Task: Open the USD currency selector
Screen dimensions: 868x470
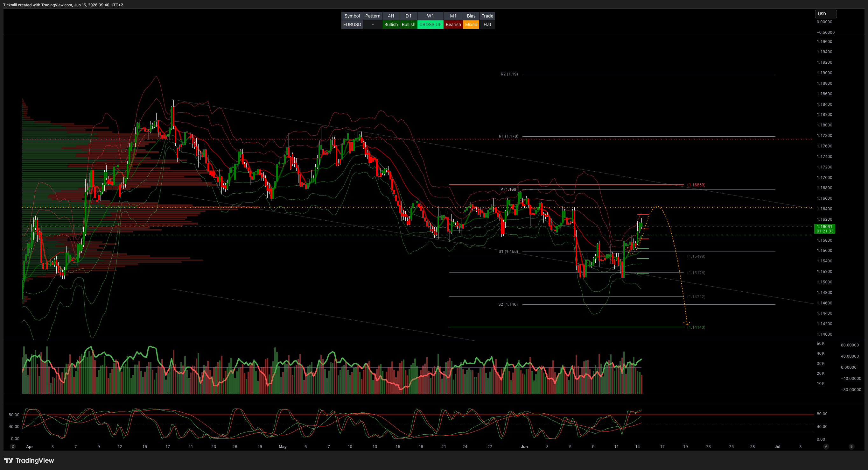Action: click(826, 14)
